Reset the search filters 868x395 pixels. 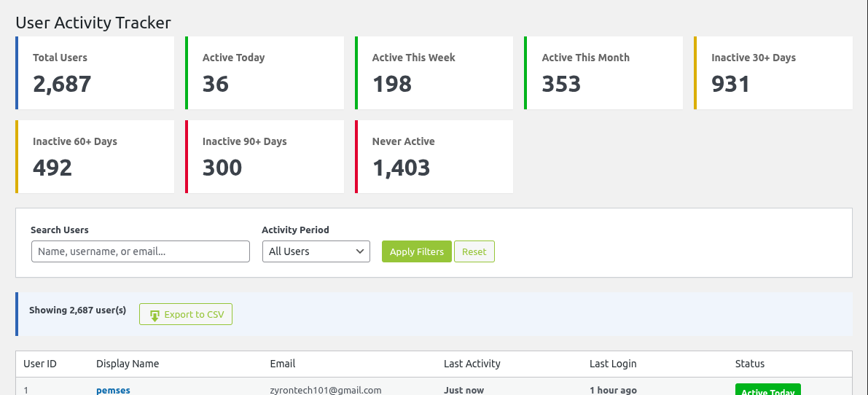tap(474, 251)
